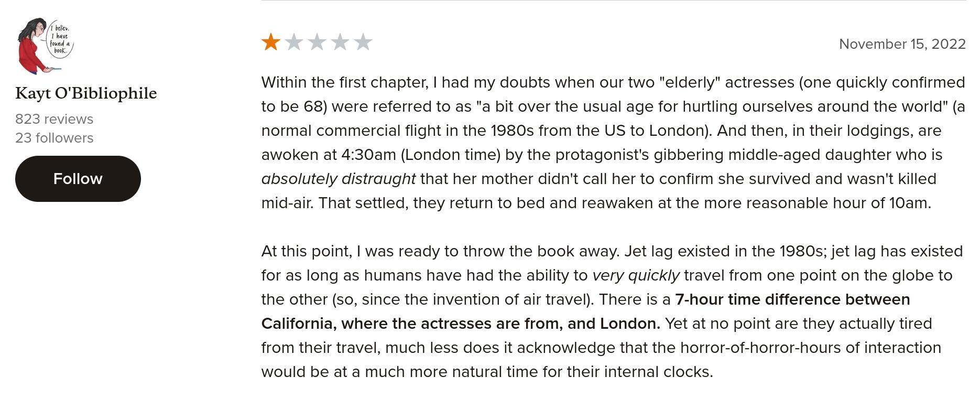Open the November 15, 2022 review date link

point(902,44)
